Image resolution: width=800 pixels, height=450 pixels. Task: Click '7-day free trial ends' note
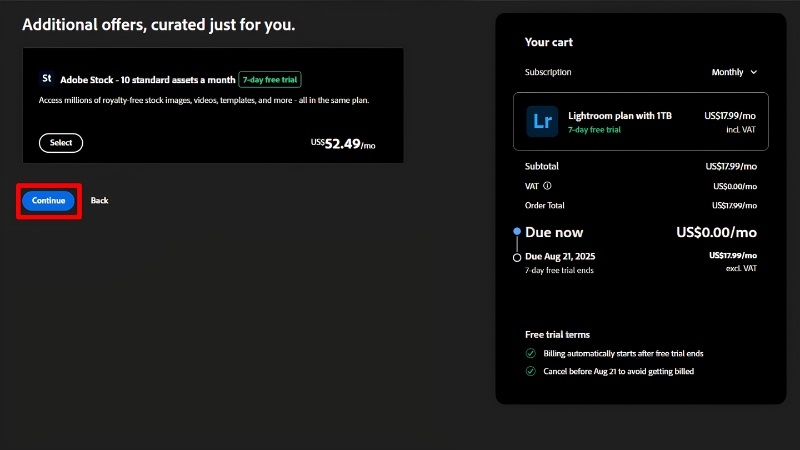tap(559, 270)
